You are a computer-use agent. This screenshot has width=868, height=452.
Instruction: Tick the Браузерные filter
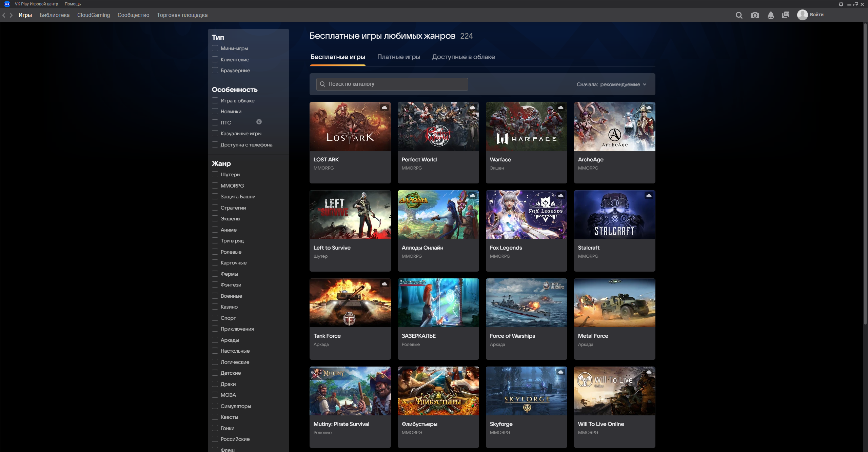click(x=215, y=70)
